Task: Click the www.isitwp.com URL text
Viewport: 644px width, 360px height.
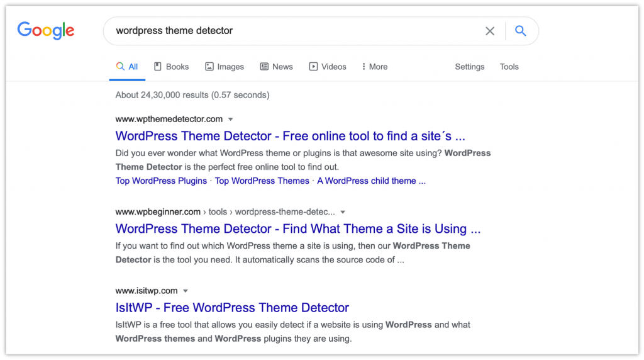Action: pyautogui.click(x=147, y=291)
